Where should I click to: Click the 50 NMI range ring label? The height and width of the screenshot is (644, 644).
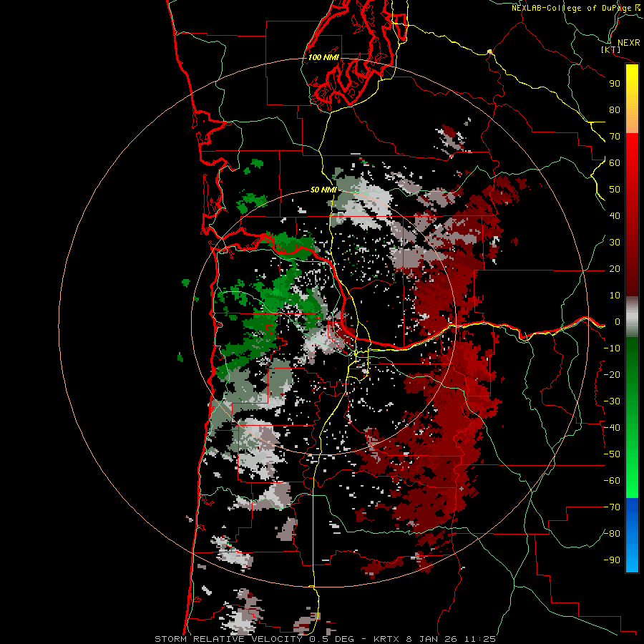point(323,190)
